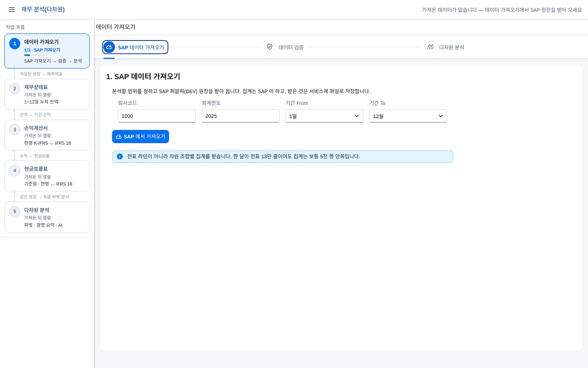The height and width of the screenshot is (368, 588).
Task: Open the hamburger navigation menu
Action: 12,9
